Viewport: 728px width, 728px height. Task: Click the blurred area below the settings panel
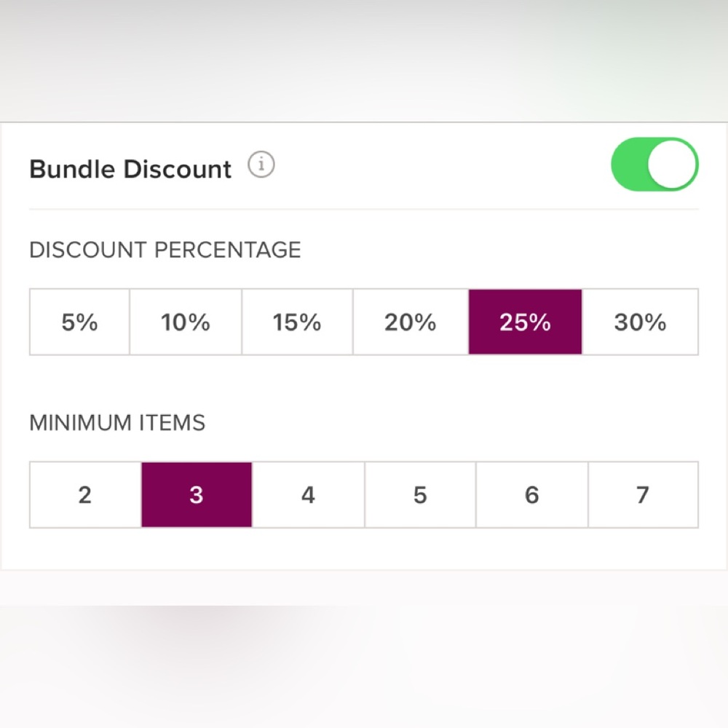click(x=364, y=649)
